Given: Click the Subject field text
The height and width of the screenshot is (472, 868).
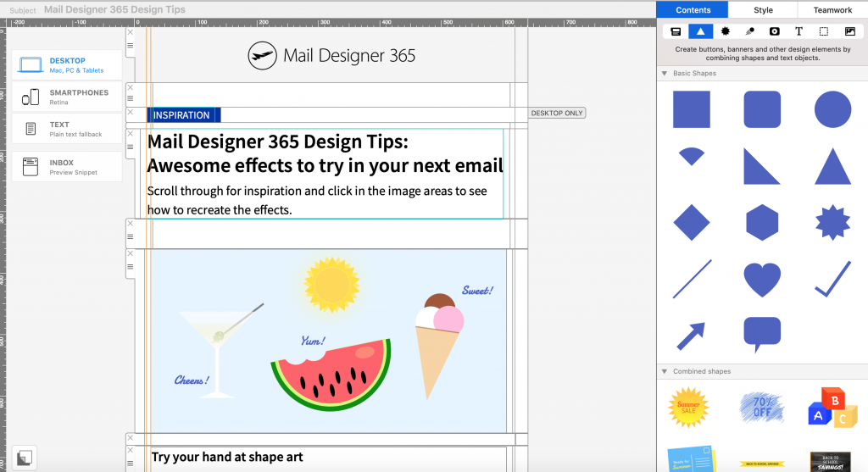Looking at the screenshot, I should tap(114, 9).
